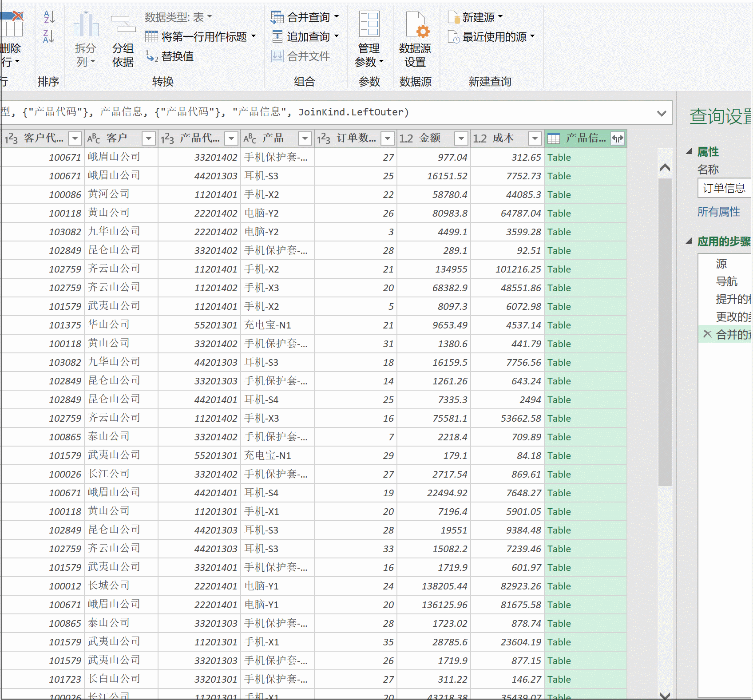
Task: Open the 金额 column filter dropdown
Action: pyautogui.click(x=461, y=139)
